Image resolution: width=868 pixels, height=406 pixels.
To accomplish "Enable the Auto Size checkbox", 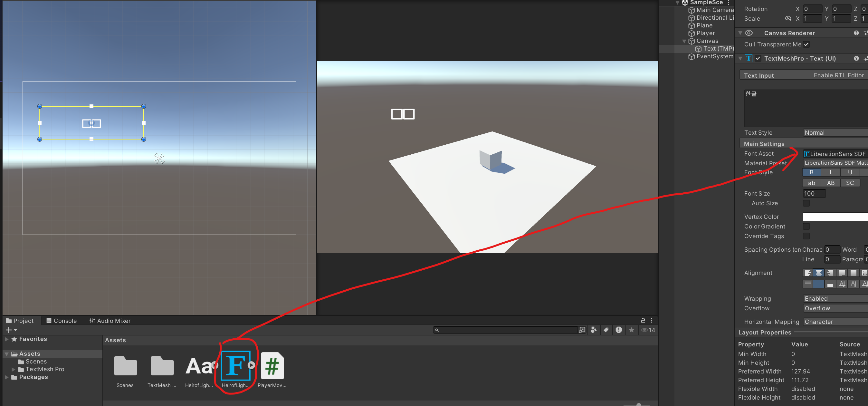I will tap(806, 203).
